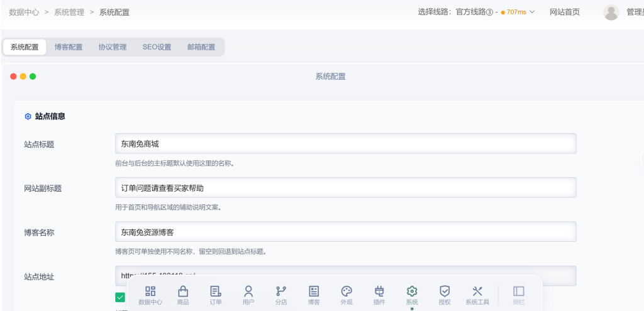Image resolution: width=644 pixels, height=311 pixels.
Task: Open the 博客 icon in dock
Action: pyautogui.click(x=314, y=296)
